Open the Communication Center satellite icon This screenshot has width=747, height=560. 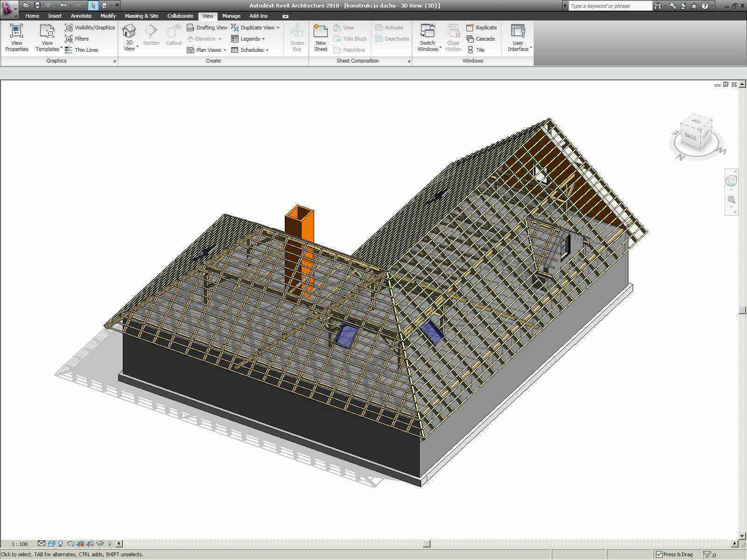pyautogui.click(x=683, y=6)
